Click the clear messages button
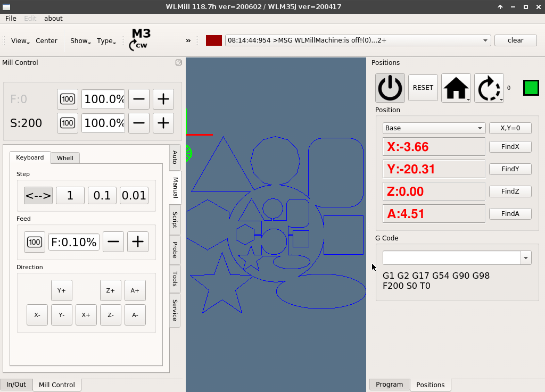This screenshot has height=392, width=545. [515, 40]
